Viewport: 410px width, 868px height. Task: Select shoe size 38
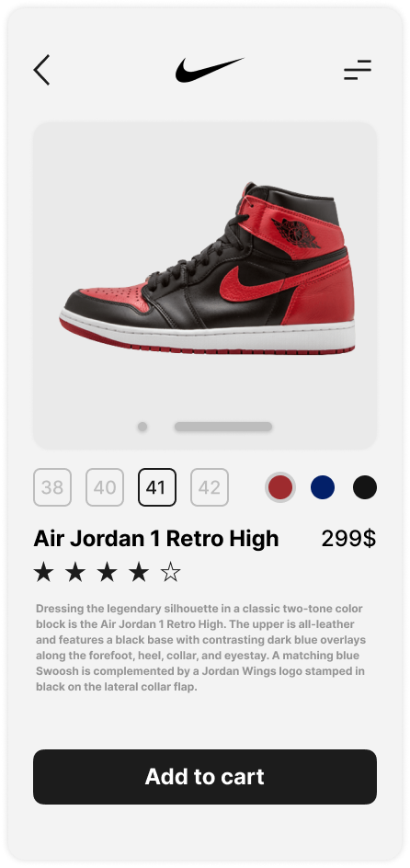click(x=52, y=487)
